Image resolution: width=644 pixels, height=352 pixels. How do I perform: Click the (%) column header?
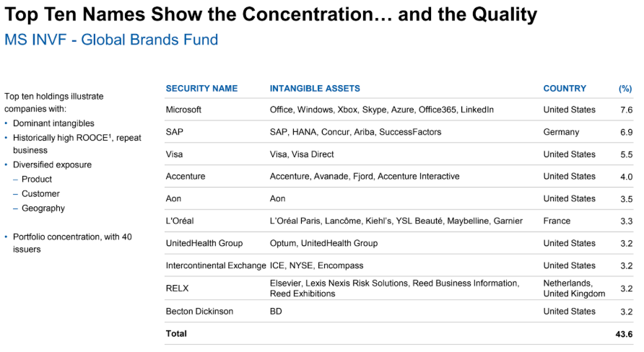[625, 89]
